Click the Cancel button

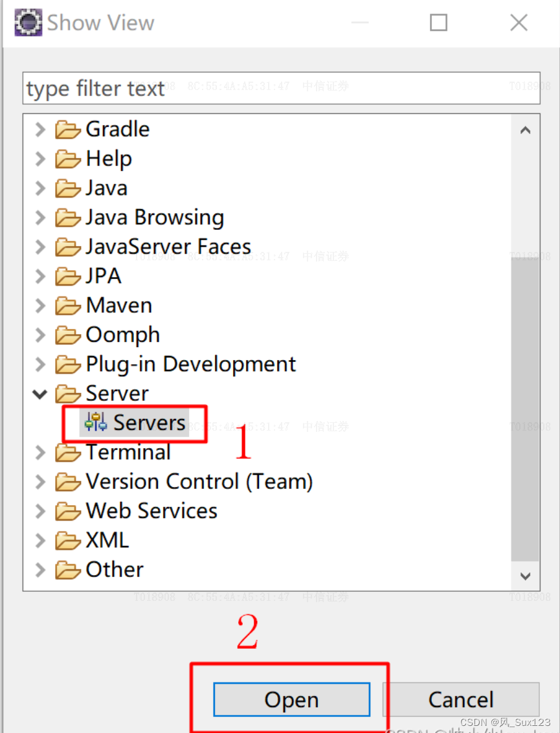[x=461, y=699]
